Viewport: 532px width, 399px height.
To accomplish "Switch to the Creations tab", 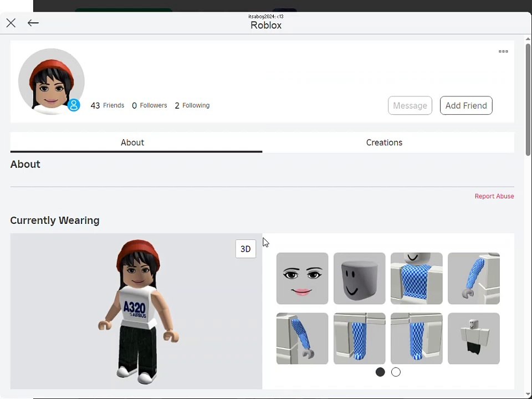I will [x=384, y=142].
